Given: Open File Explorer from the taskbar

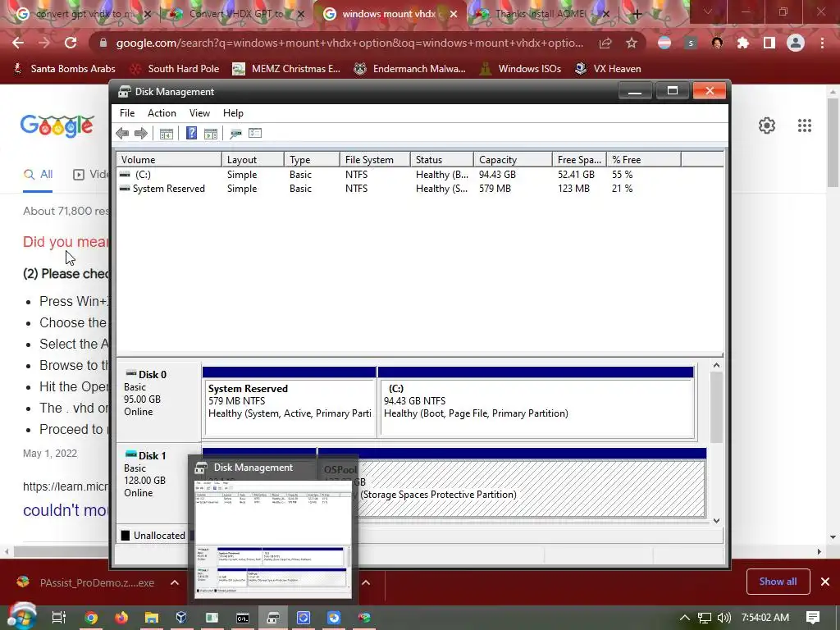Looking at the screenshot, I should coord(152,618).
